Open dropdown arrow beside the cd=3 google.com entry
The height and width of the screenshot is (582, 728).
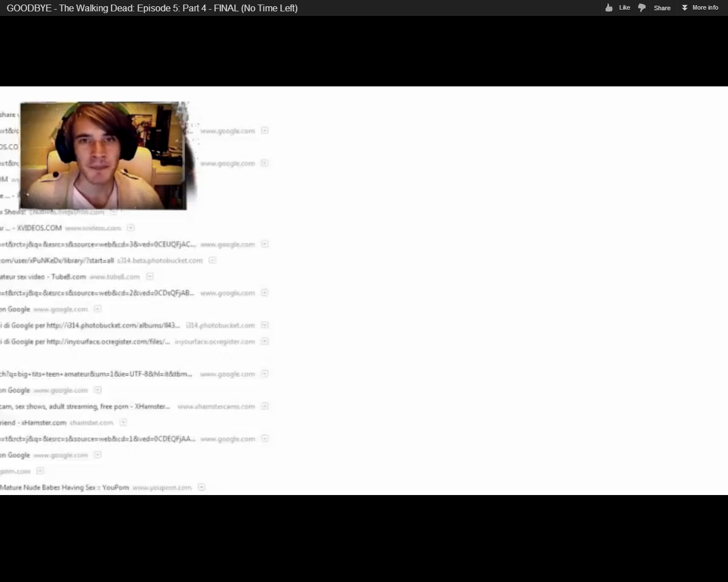(264, 244)
